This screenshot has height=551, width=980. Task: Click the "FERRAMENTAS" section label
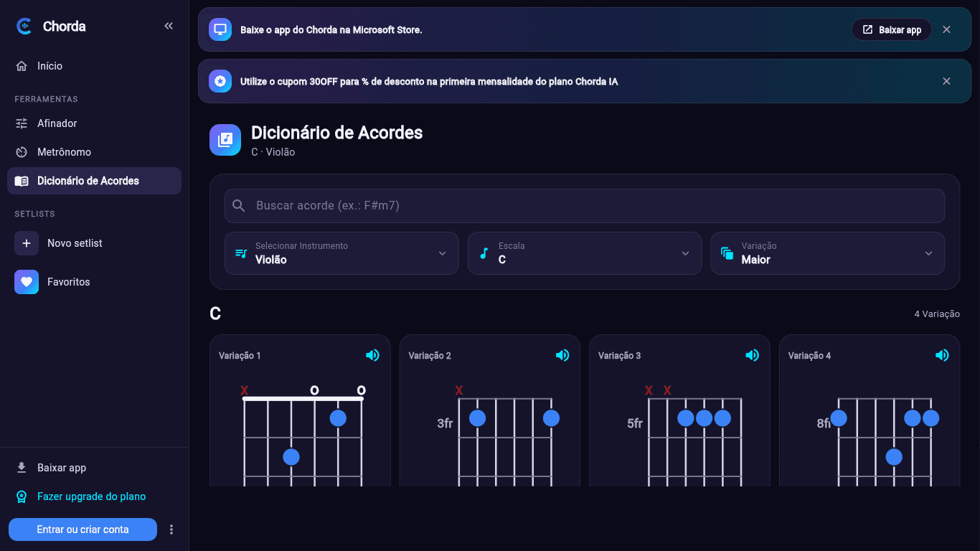point(46,99)
